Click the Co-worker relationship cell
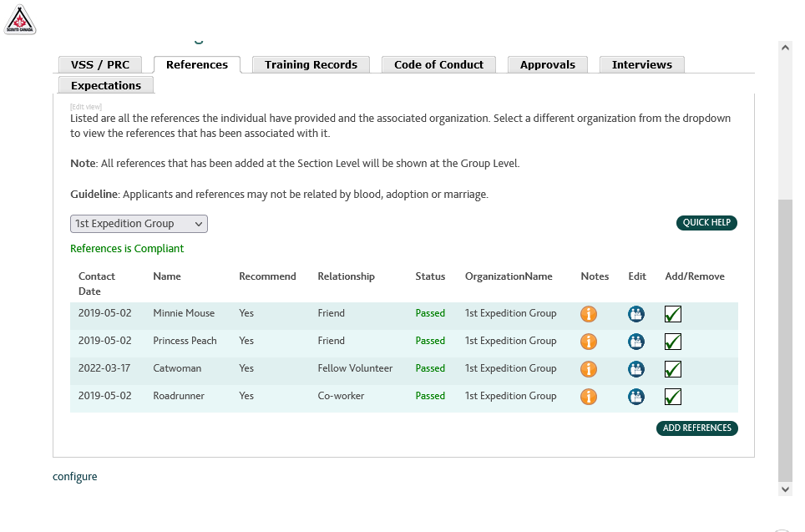This screenshot has width=805, height=532. [341, 396]
